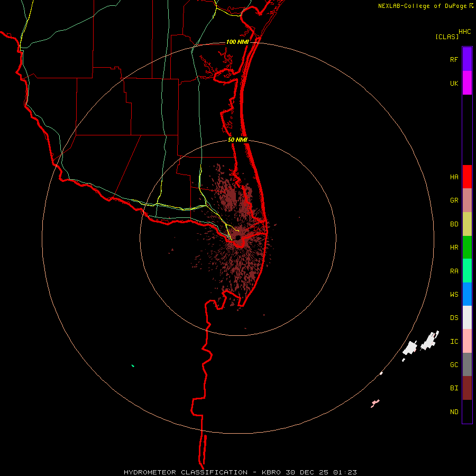476x476 pixels.
Task: Click the RF purple legend swatch
Action: coord(467,59)
